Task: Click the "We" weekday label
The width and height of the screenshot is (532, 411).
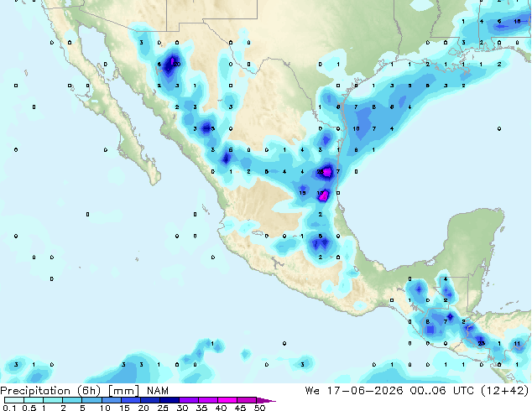Action: point(312,391)
